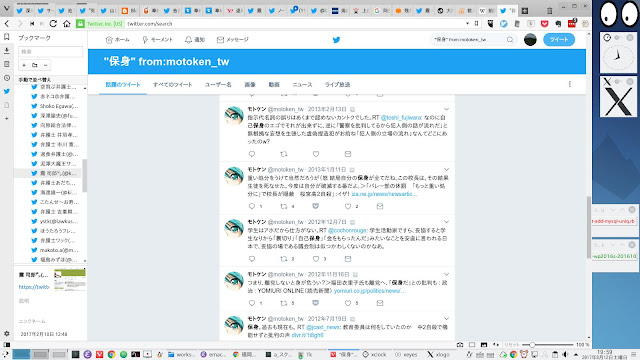
Task: Capture page with the camera icon
Action: click(x=460, y=345)
